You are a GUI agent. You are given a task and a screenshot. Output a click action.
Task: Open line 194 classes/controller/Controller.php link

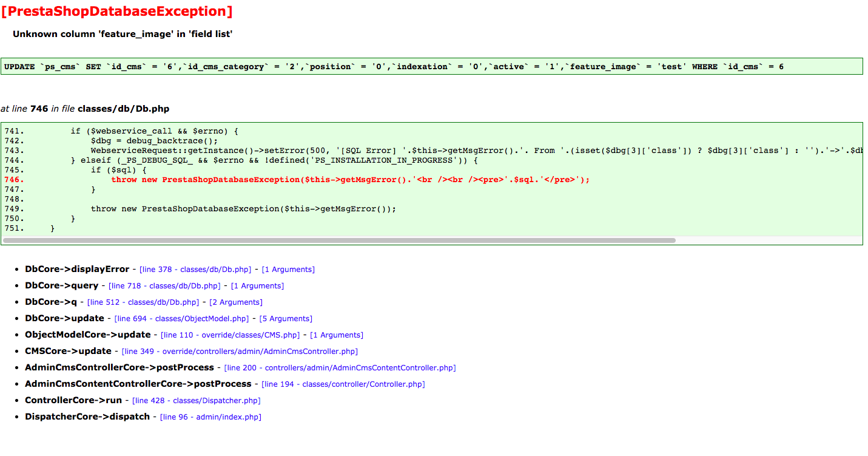(343, 384)
